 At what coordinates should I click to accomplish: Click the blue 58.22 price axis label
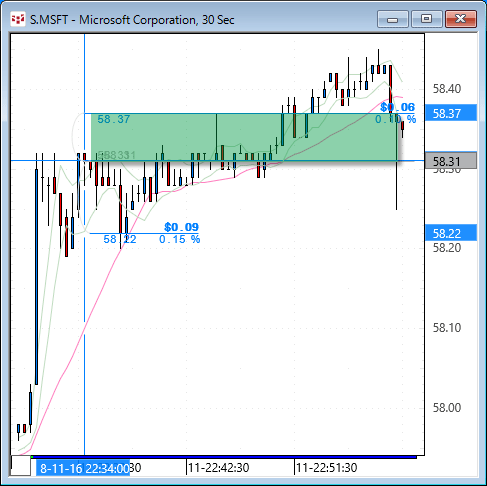[451, 233]
